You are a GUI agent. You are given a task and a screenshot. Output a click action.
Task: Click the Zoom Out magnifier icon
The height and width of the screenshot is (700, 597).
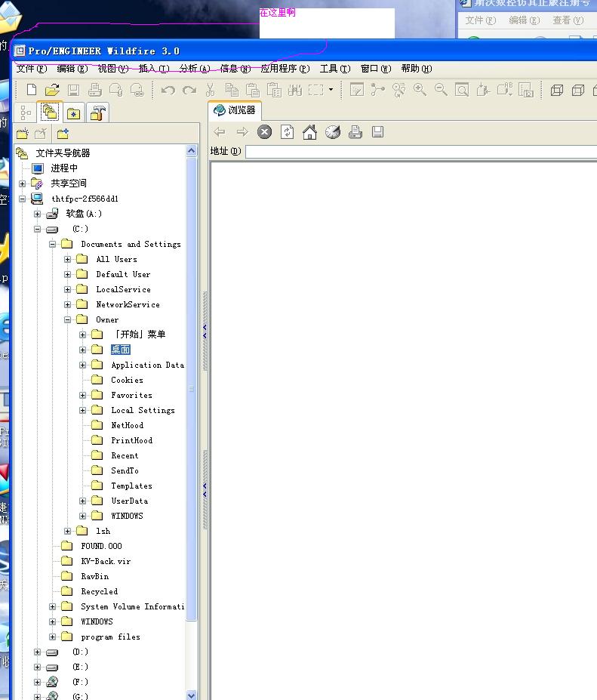pyautogui.click(x=441, y=90)
